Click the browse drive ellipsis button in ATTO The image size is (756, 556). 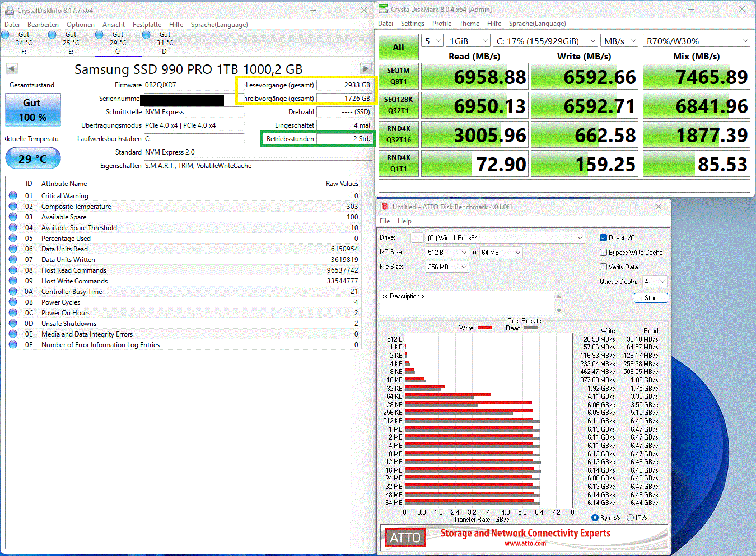click(x=417, y=238)
